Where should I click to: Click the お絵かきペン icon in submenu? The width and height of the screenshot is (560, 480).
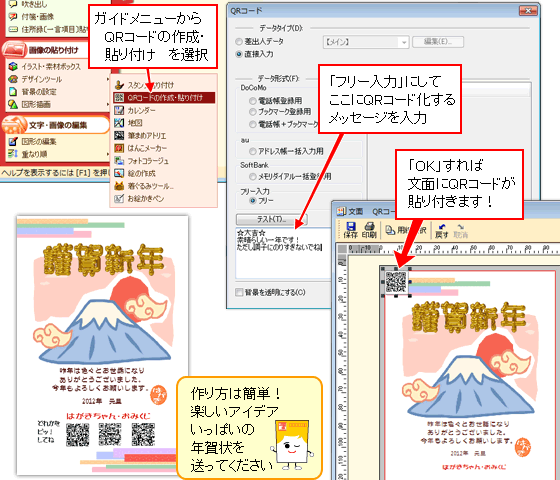(119, 198)
